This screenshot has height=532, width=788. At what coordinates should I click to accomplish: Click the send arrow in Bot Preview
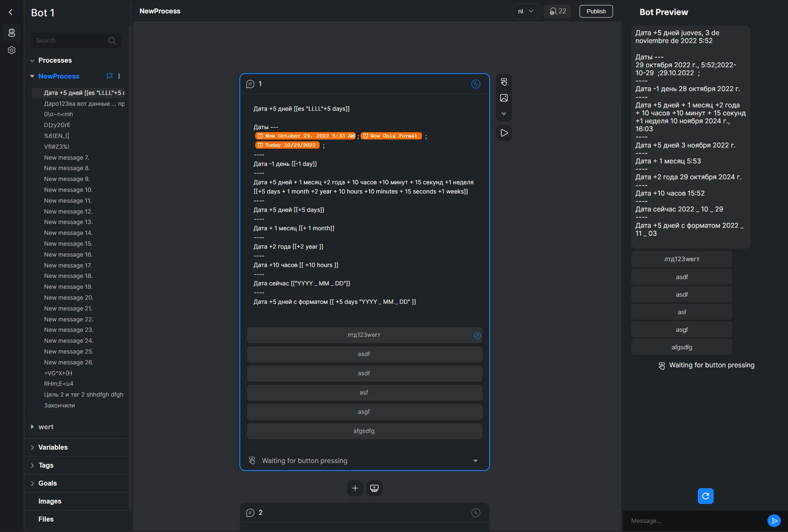[x=775, y=520]
